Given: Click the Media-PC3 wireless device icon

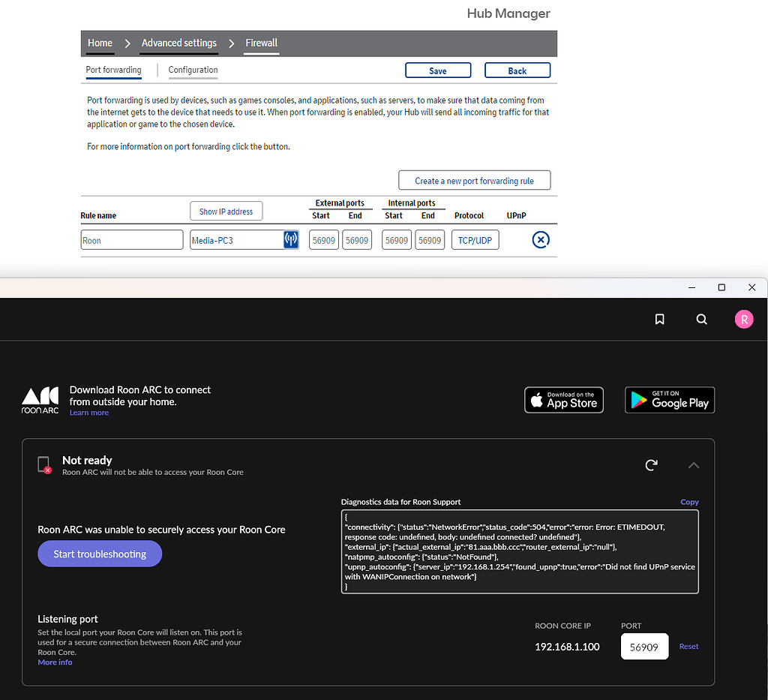Looking at the screenshot, I should pyautogui.click(x=291, y=239).
